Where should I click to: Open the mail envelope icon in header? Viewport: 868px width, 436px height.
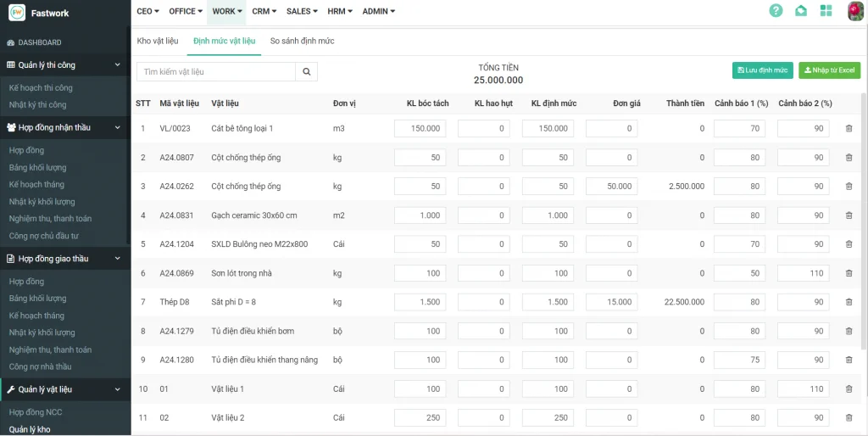pyautogui.click(x=801, y=11)
